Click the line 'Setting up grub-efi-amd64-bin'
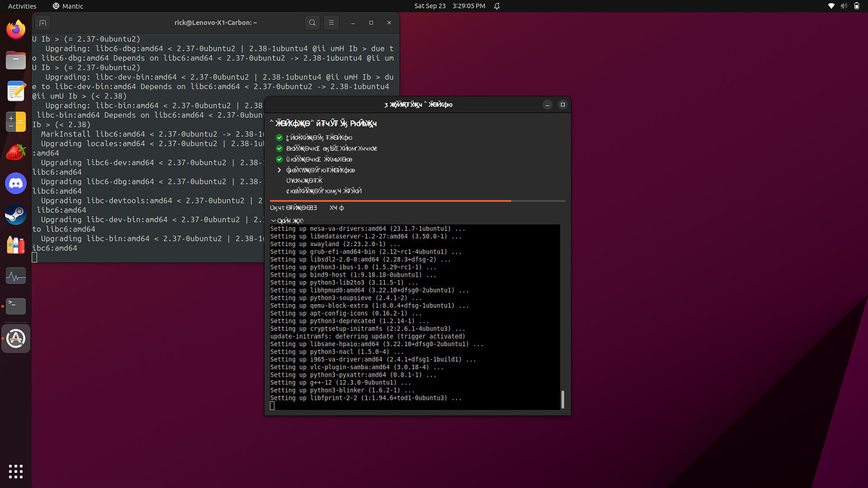The image size is (868, 488). (365, 252)
